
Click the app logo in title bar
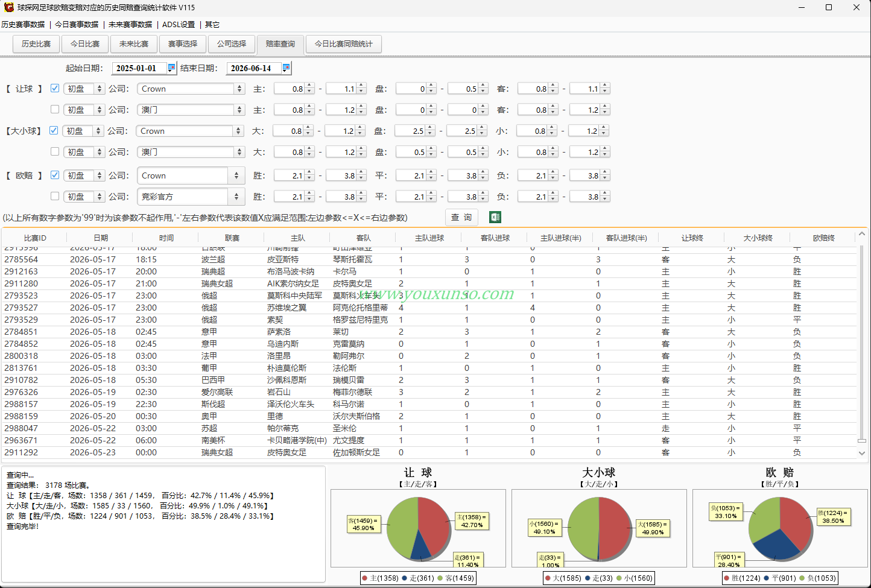click(x=8, y=7)
